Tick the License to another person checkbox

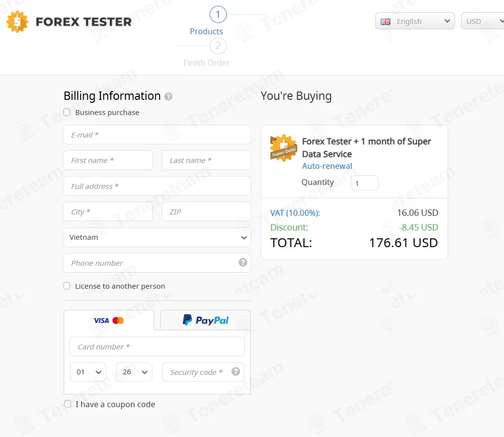67,286
